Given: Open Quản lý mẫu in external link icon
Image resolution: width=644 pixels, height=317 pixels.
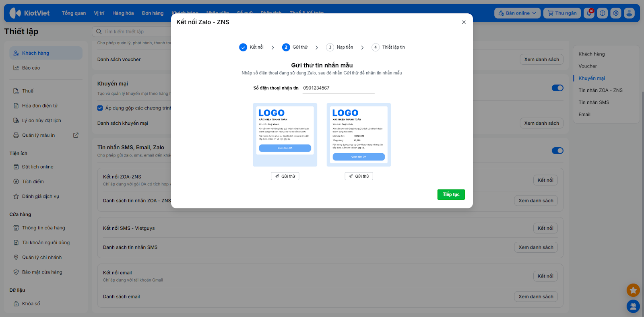Looking at the screenshot, I should (x=76, y=135).
